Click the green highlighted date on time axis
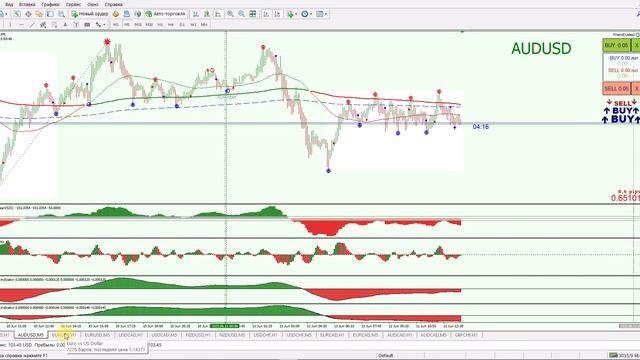 pos(224,326)
